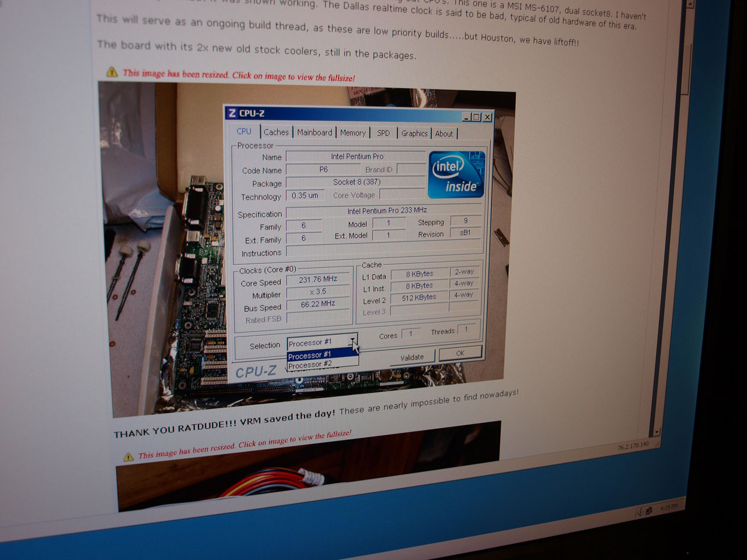This screenshot has width=747, height=560.
Task: Open the cable photo thumbnail below the post
Action: [309, 466]
